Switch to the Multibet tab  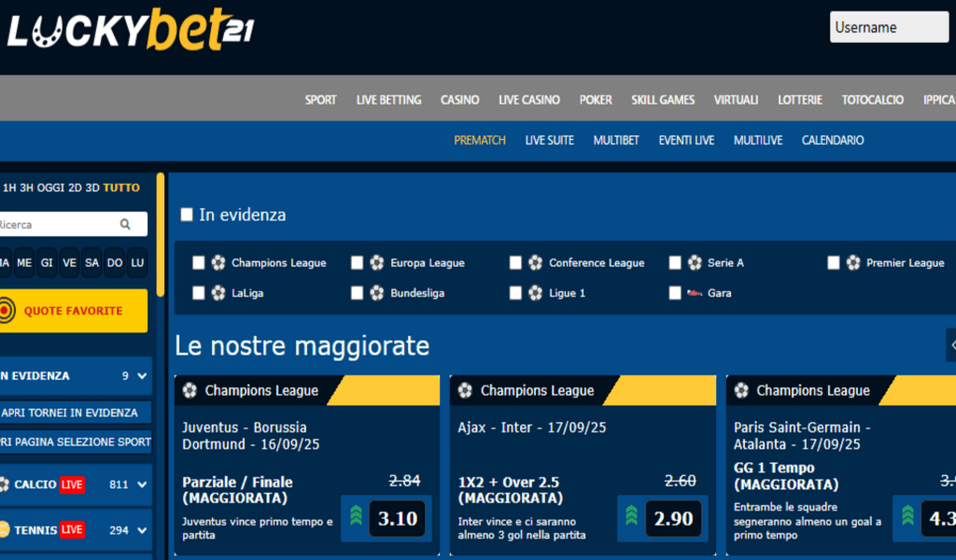(616, 140)
